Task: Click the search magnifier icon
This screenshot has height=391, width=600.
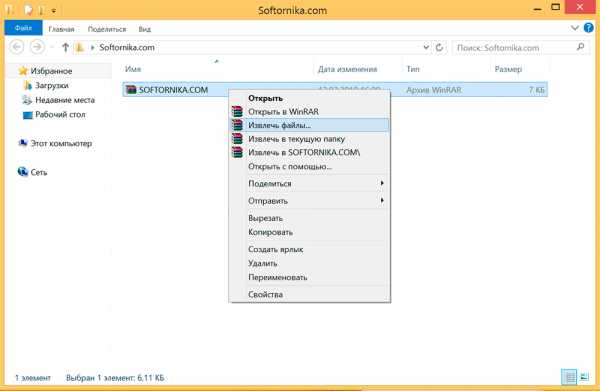Action: tap(580, 47)
